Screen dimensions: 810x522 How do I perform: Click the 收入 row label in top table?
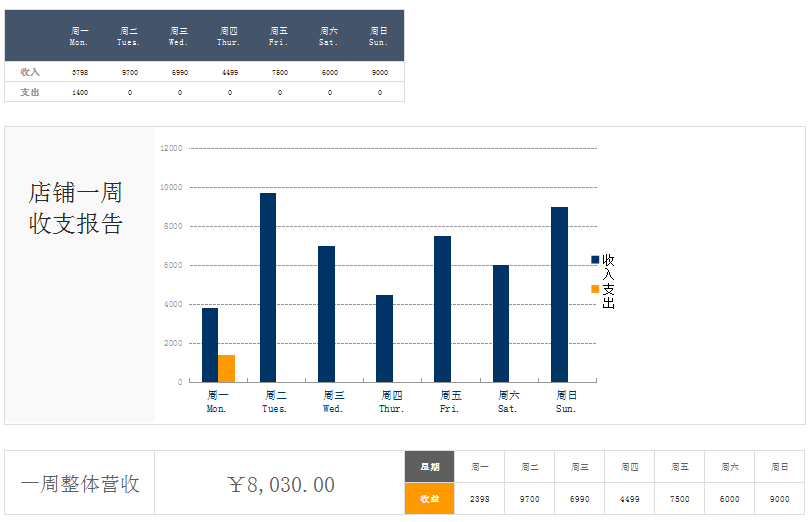tap(30, 72)
